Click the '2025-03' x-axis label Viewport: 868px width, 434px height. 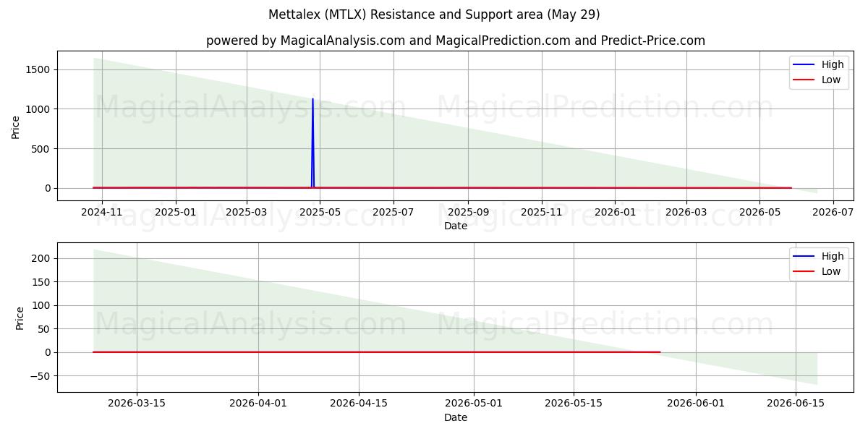tap(247, 212)
